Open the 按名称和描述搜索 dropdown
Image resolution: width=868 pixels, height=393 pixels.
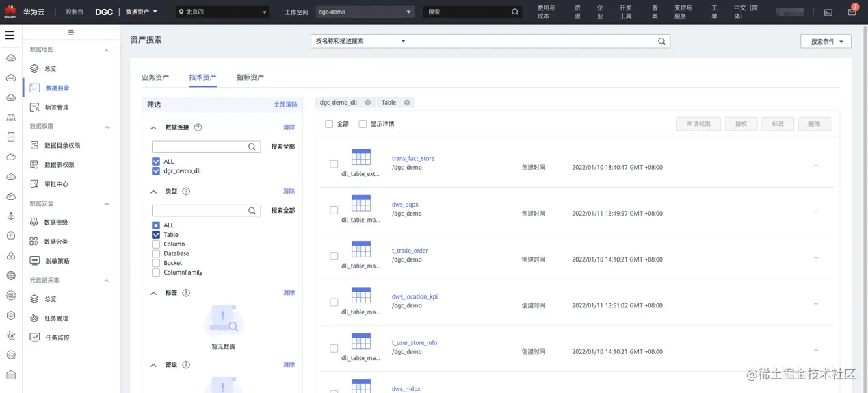click(360, 41)
